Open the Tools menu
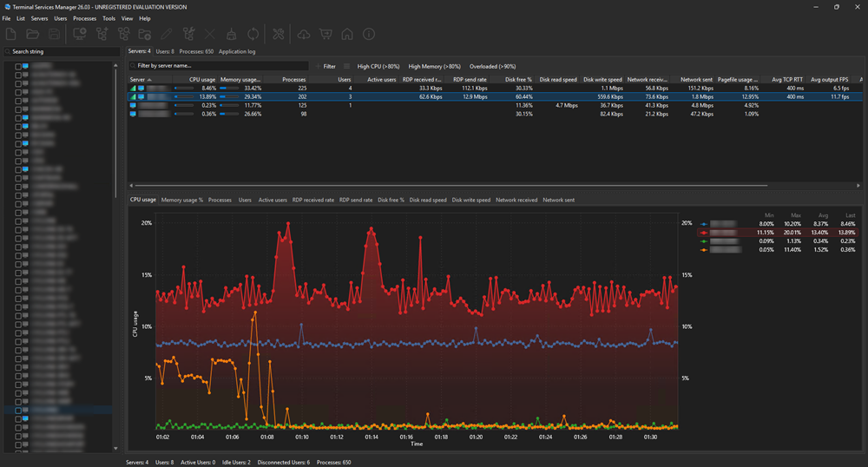868x467 pixels. [109, 18]
